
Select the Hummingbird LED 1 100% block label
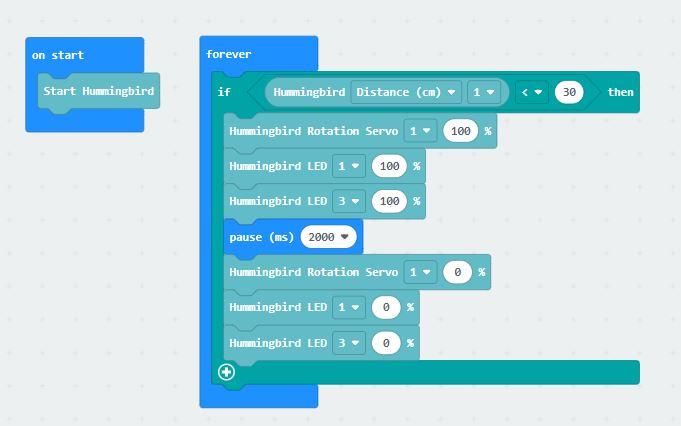coord(278,166)
